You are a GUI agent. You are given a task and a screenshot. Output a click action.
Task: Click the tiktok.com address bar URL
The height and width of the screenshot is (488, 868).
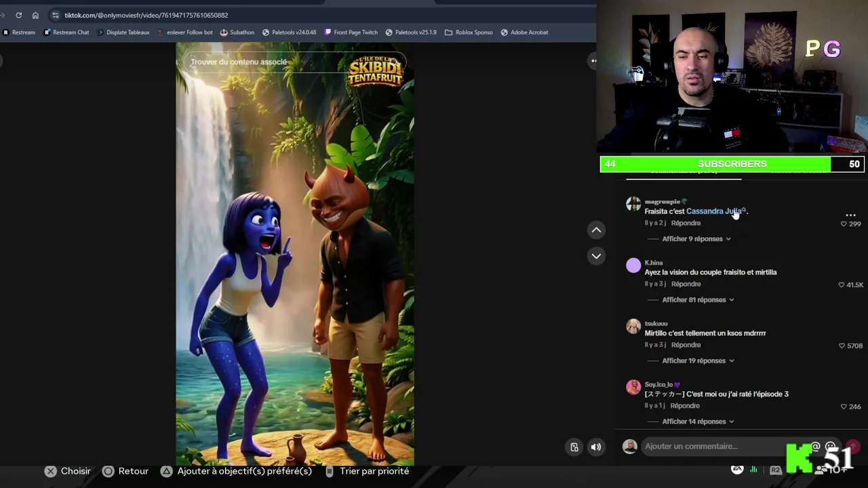pyautogui.click(x=146, y=15)
